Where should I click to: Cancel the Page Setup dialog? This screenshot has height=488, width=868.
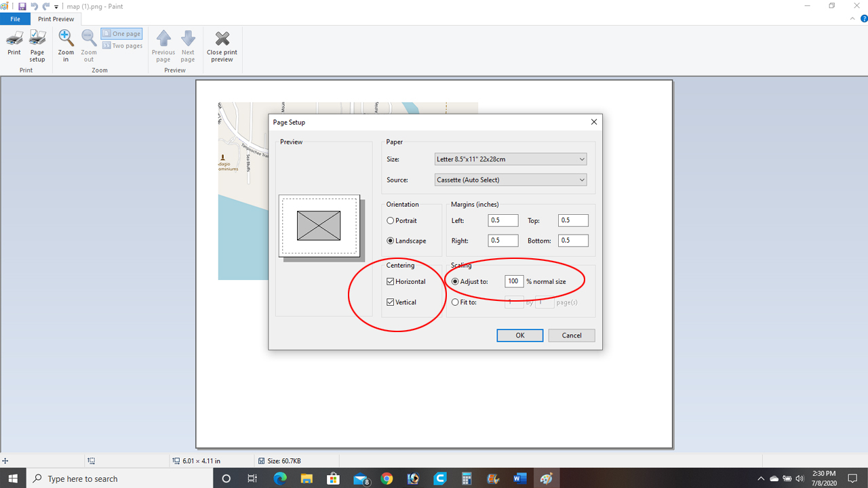point(572,335)
